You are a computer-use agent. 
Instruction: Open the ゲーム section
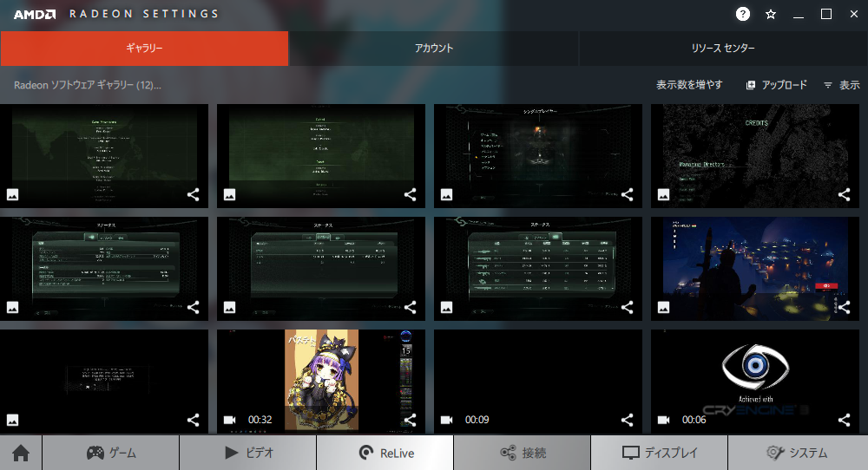click(111, 453)
